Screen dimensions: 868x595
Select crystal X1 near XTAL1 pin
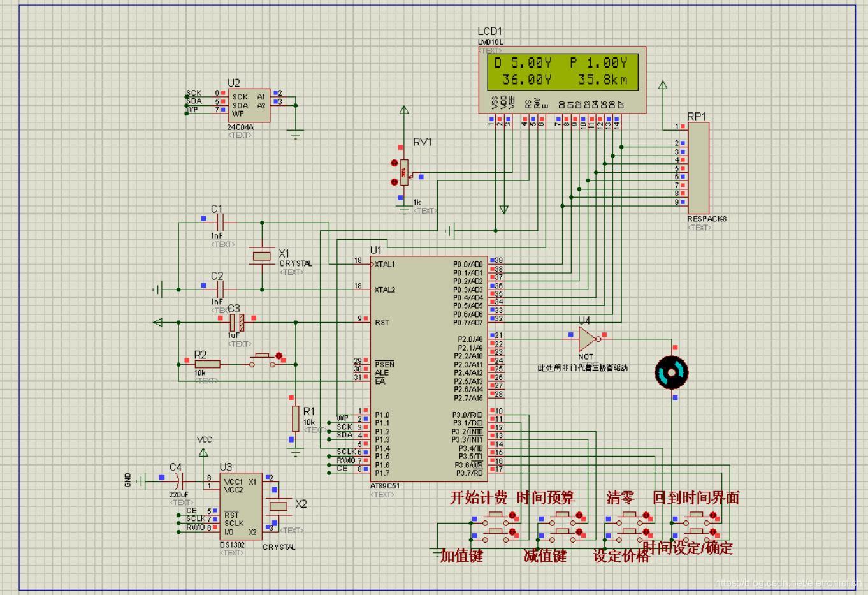(x=262, y=256)
